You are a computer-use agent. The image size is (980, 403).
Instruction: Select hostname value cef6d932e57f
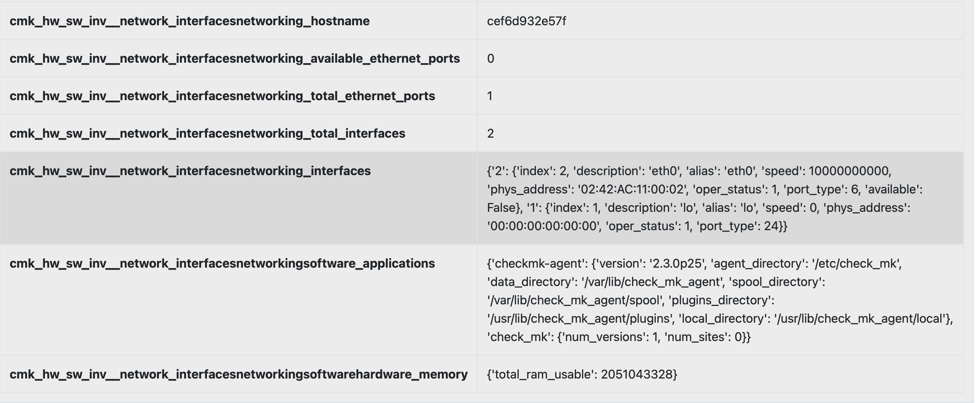[526, 21]
